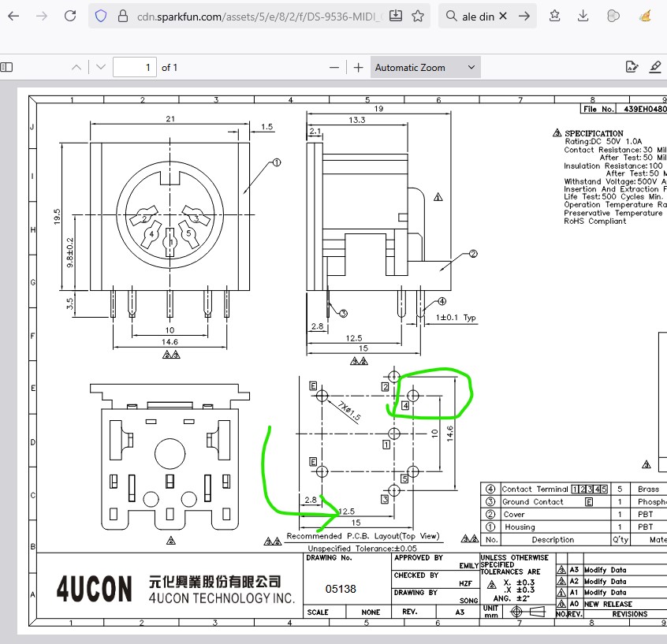The height and width of the screenshot is (644, 667).
Task: Select the PDF text annotation tool
Action: coord(631,68)
